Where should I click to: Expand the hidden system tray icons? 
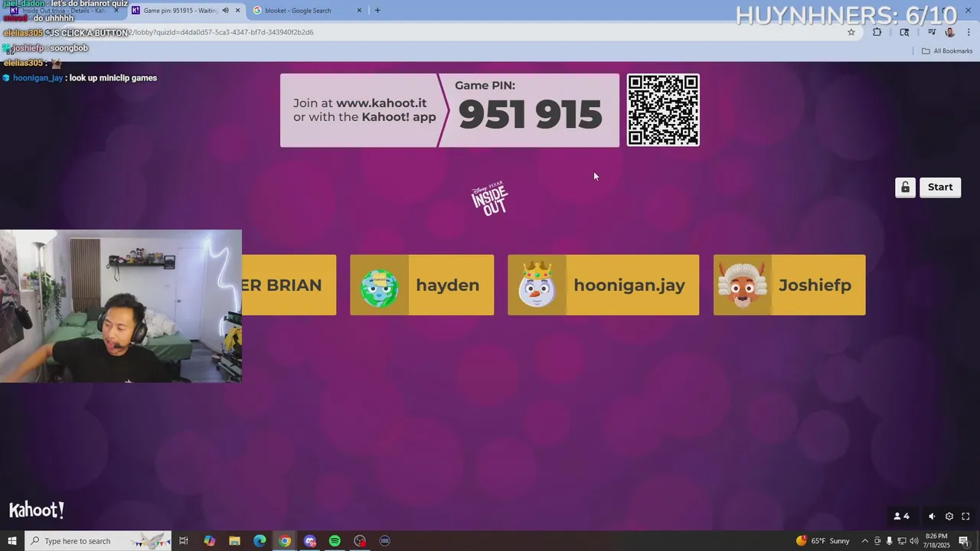(x=864, y=541)
